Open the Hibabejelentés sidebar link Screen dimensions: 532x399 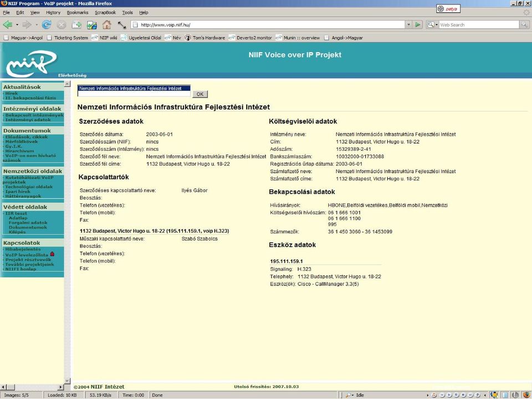click(x=23, y=249)
